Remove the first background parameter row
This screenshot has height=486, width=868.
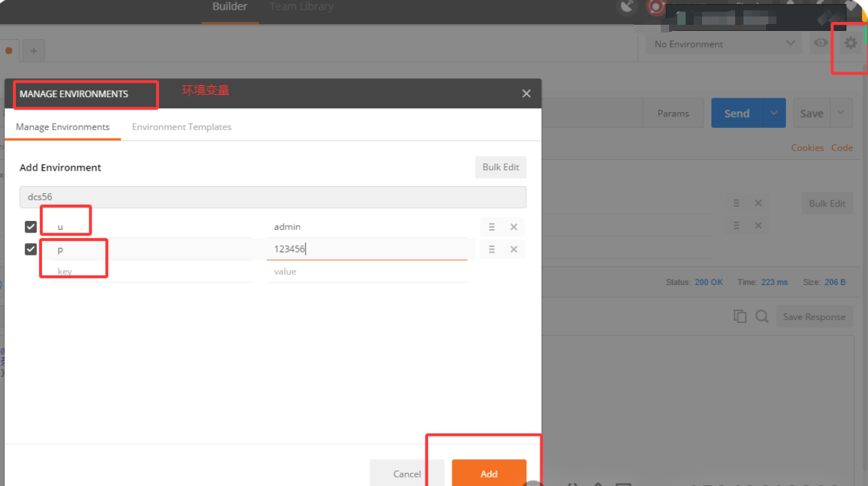pyautogui.click(x=758, y=204)
